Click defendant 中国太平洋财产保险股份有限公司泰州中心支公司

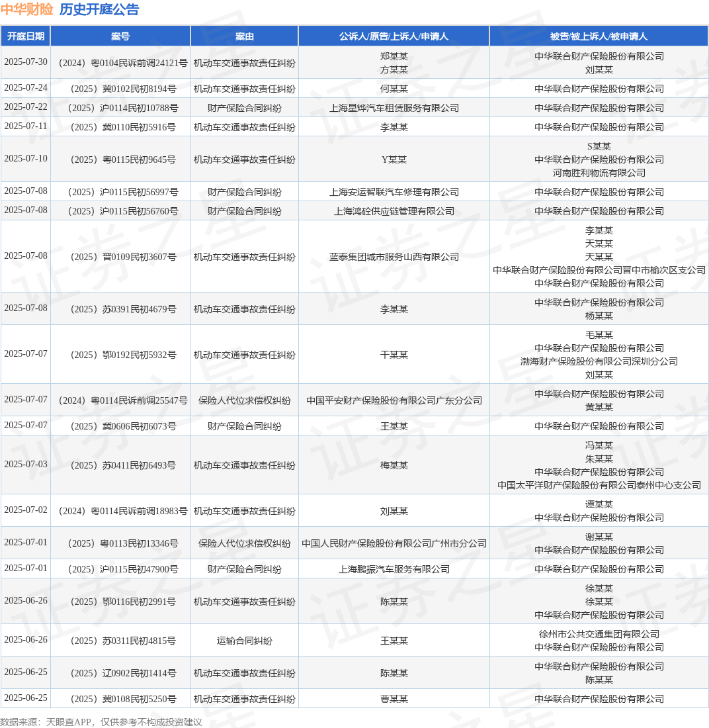click(x=599, y=485)
